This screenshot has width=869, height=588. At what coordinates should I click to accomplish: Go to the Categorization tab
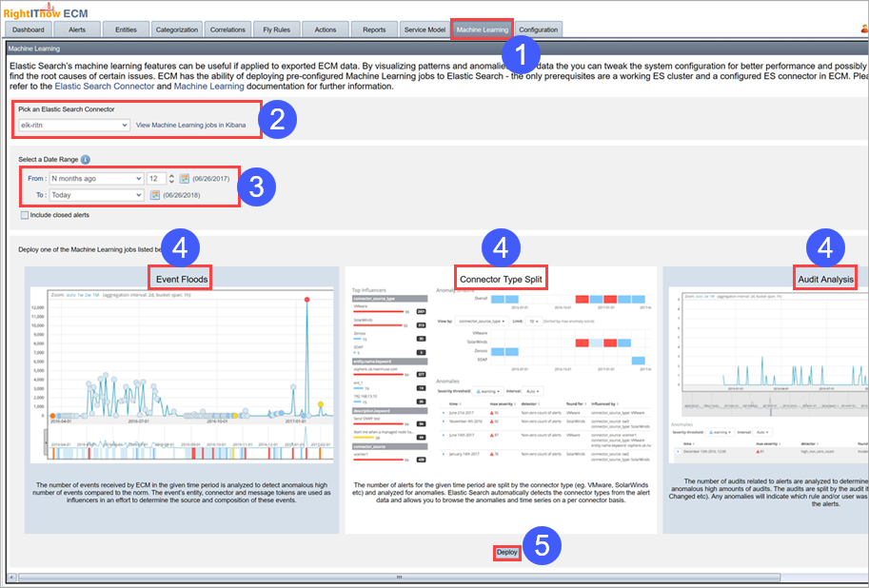coord(177,29)
